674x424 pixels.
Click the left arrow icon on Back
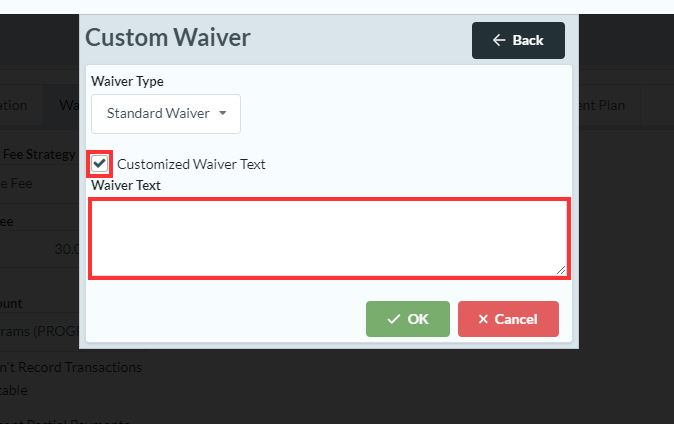click(499, 40)
